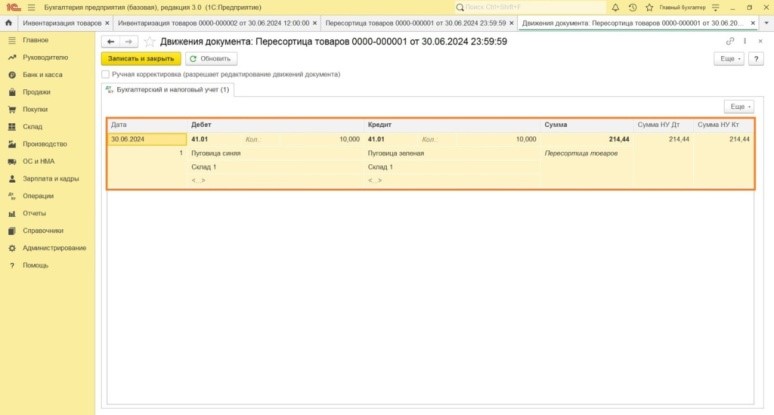Enable Ручная корректировка checkbox
Image resolution: width=774 pixels, height=415 pixels.
(105, 74)
